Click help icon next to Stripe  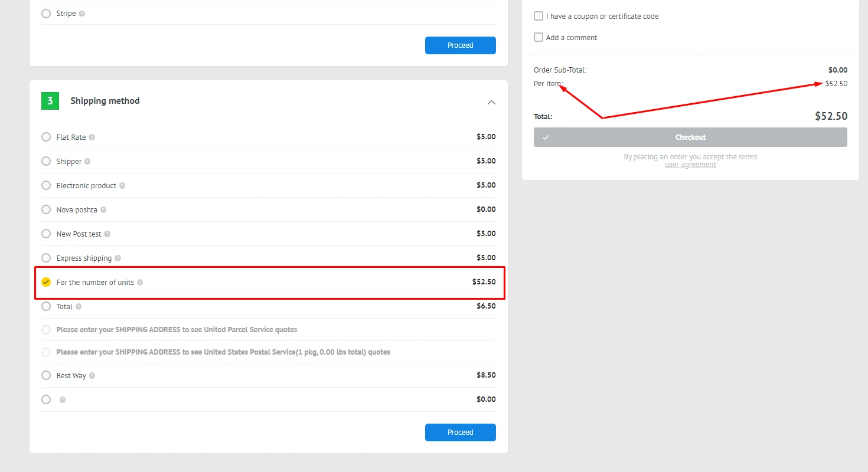point(81,14)
